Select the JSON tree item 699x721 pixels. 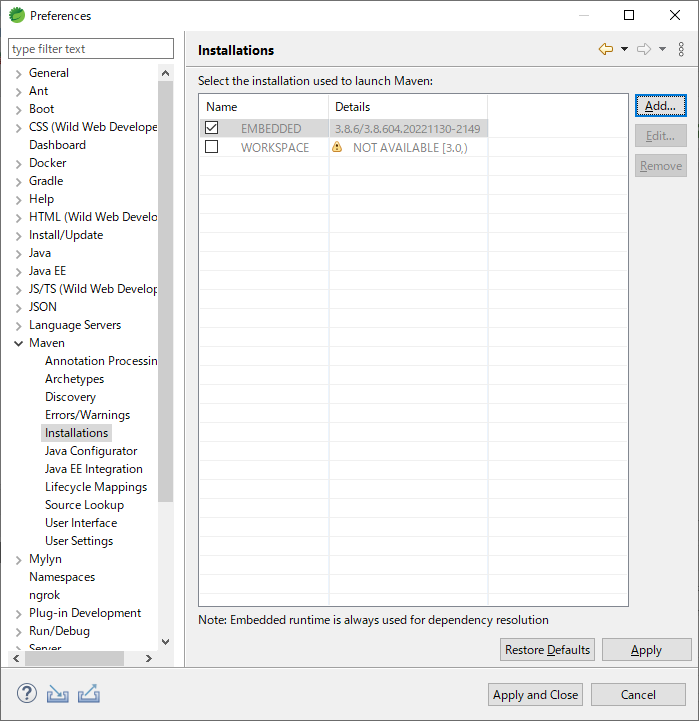click(43, 307)
